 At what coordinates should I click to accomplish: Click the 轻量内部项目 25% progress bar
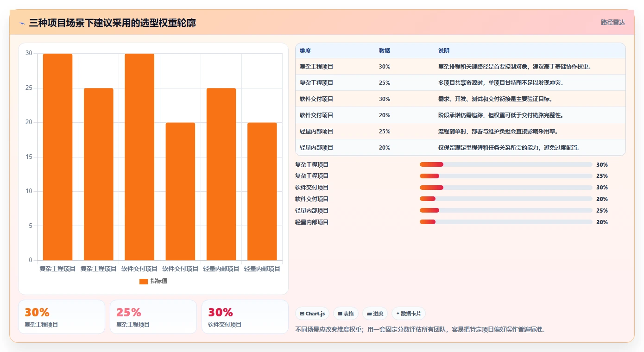coord(506,211)
